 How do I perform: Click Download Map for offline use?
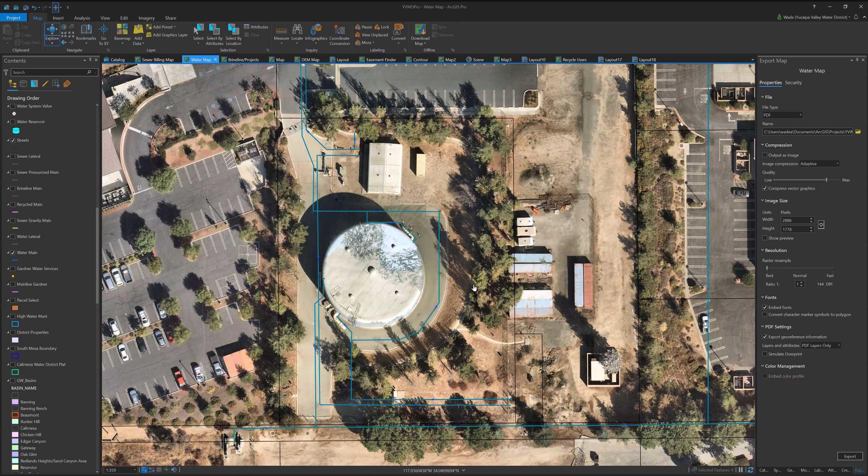tap(420, 35)
